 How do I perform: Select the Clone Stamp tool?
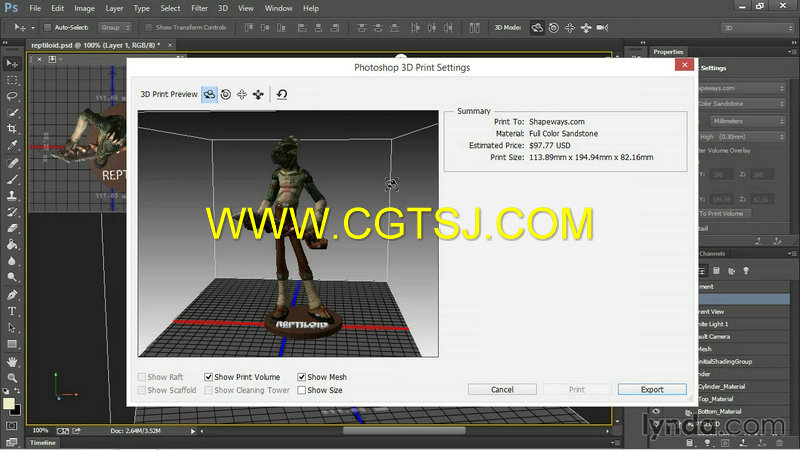pyautogui.click(x=12, y=196)
